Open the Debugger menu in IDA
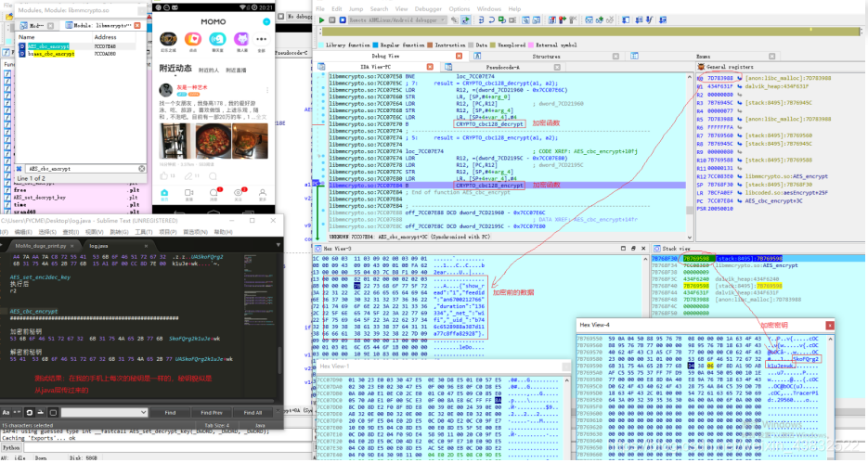The width and height of the screenshot is (868, 463). [x=429, y=9]
